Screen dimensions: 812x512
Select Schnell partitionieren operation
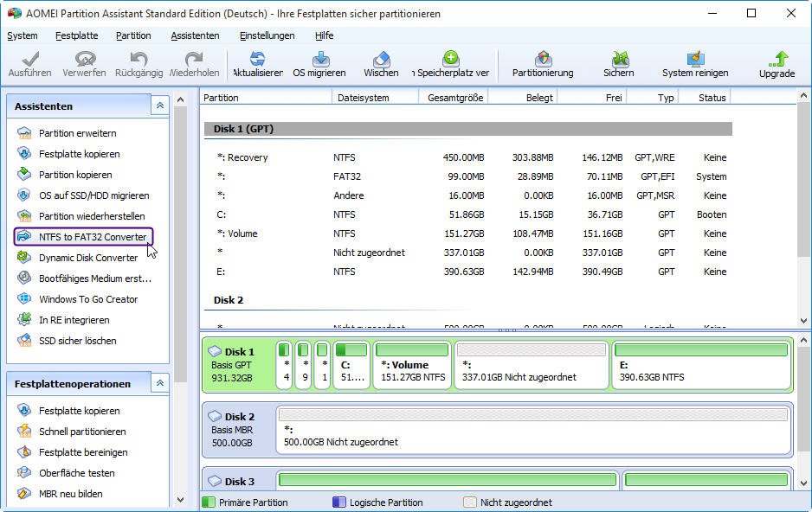click(x=72, y=432)
